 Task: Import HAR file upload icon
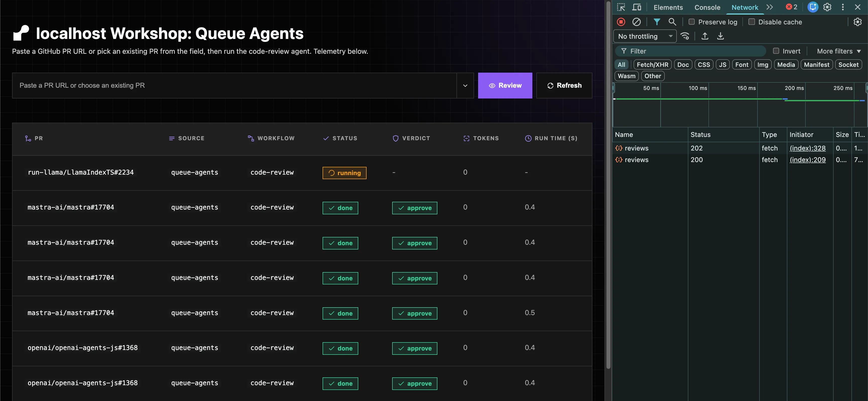(x=705, y=36)
